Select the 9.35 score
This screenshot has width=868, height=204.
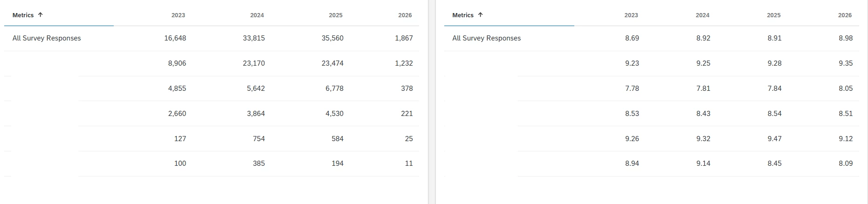point(846,63)
